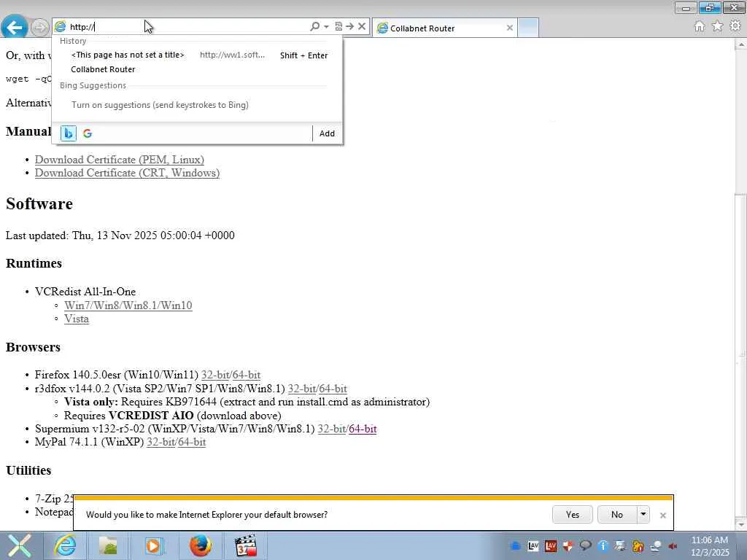Open the Win7/Win8/Win8.1/Win10 VCRedist link

[x=128, y=306]
